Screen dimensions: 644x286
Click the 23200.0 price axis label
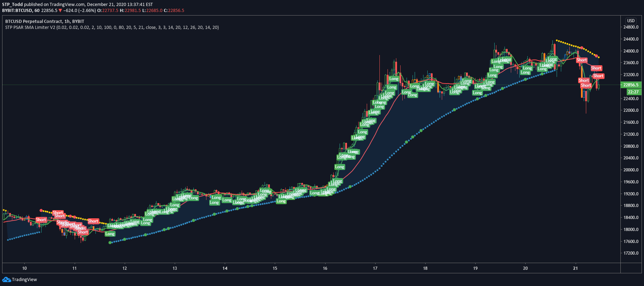click(631, 75)
